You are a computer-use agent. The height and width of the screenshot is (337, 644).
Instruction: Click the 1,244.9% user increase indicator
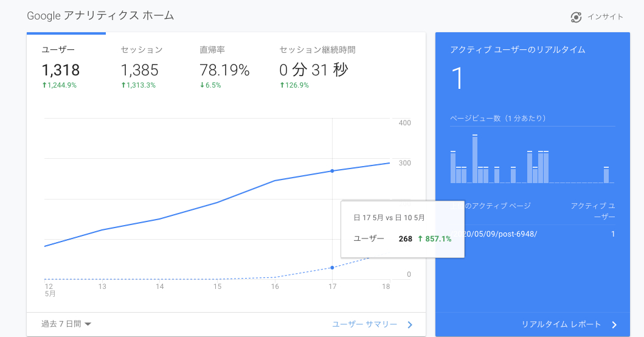point(59,85)
